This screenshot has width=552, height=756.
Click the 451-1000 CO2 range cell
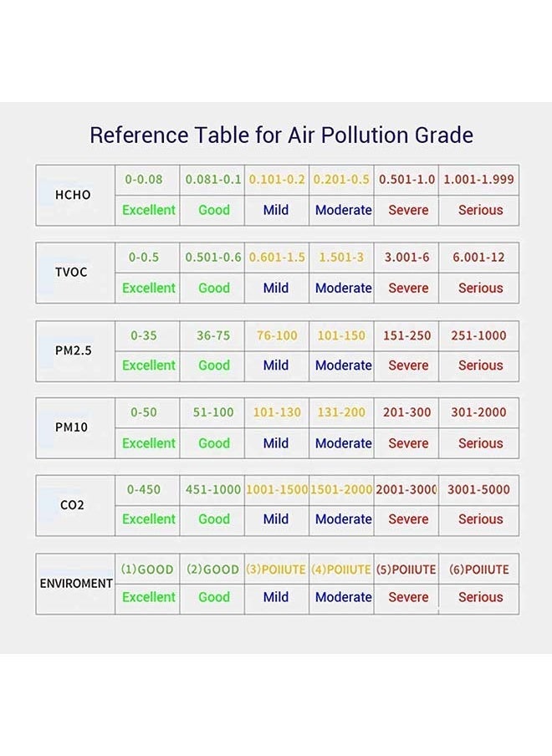(212, 490)
